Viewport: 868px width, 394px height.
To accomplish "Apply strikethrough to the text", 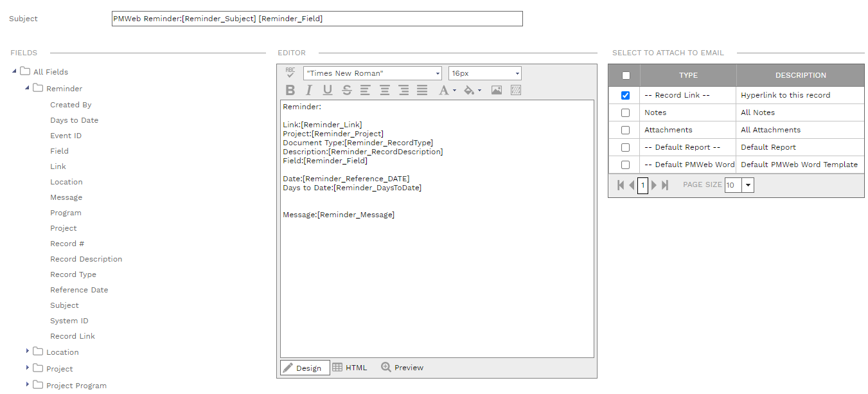I will click(347, 91).
